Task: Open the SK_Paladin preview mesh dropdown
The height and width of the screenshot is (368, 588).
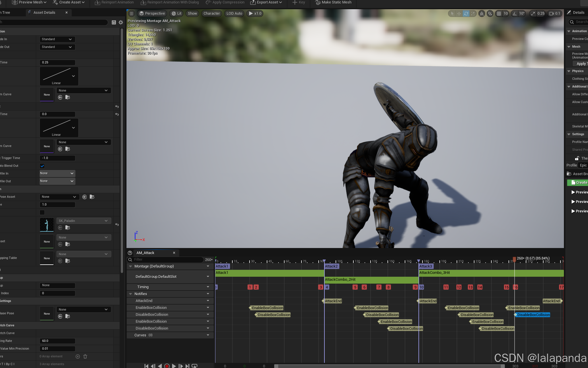Action: [84, 221]
